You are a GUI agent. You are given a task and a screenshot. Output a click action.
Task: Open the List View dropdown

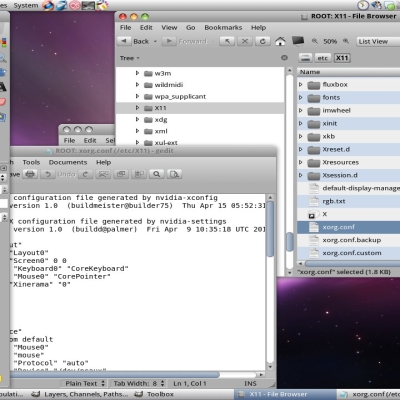point(378,41)
